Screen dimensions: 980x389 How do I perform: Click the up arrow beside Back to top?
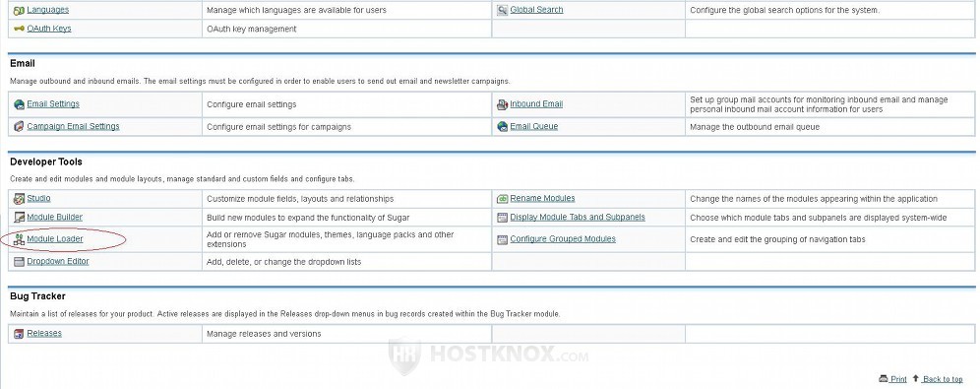[916, 378]
